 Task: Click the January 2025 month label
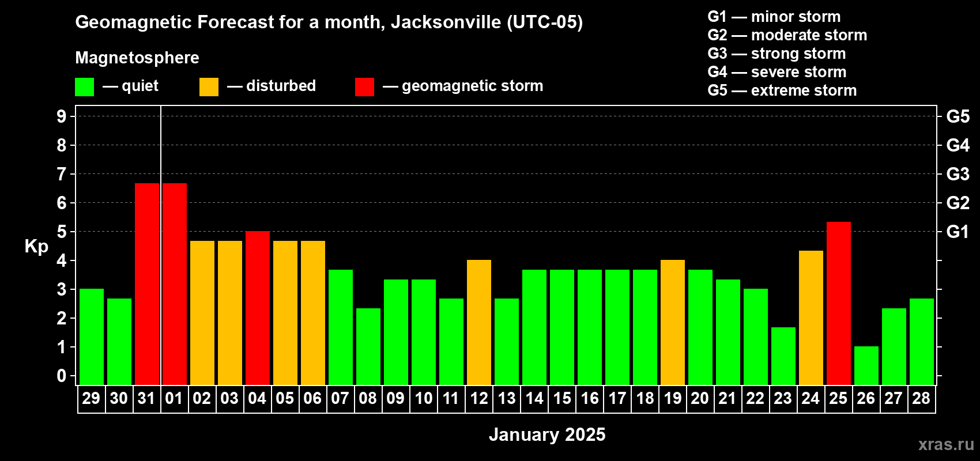547,434
